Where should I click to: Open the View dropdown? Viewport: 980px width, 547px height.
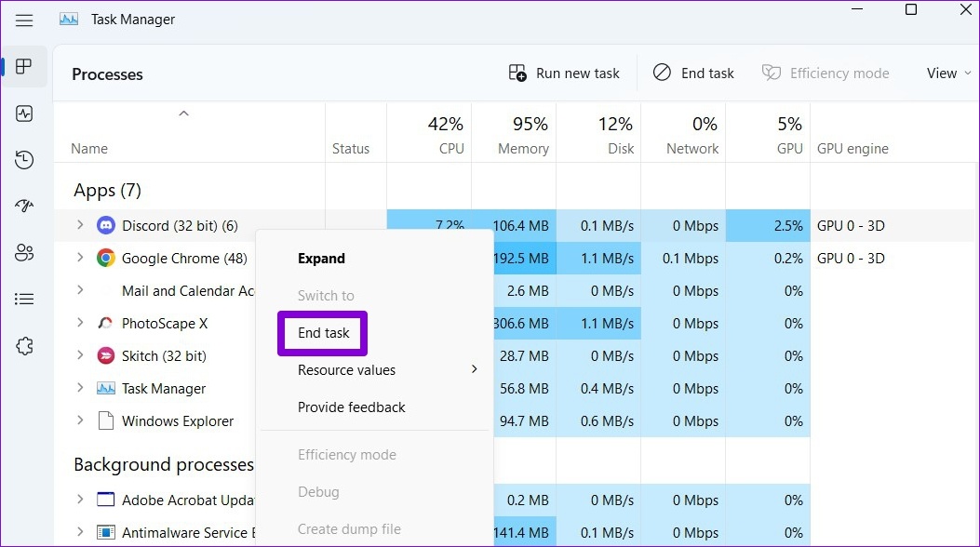[947, 73]
